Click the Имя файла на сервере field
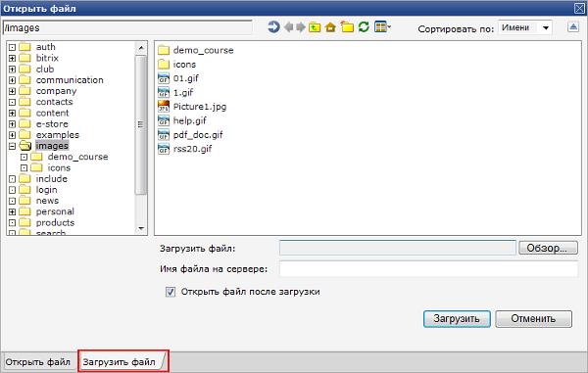The image size is (588, 373). click(x=428, y=269)
